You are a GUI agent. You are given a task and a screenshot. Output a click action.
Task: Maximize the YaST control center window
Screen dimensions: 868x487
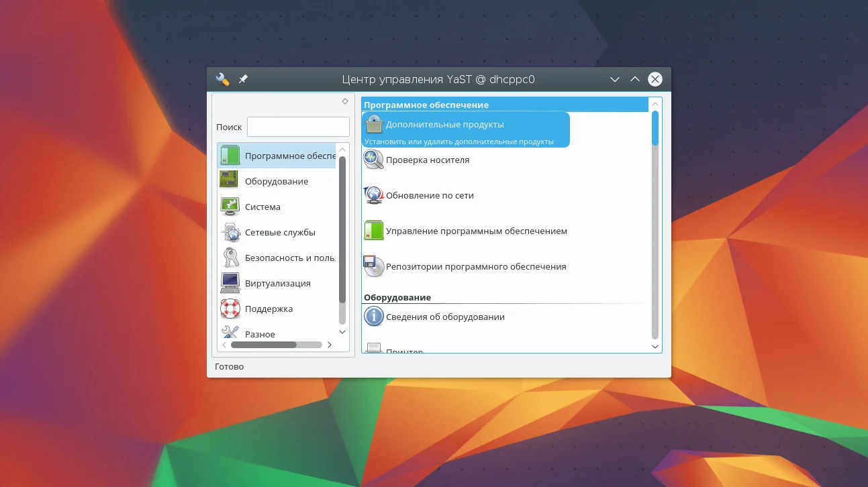634,79
